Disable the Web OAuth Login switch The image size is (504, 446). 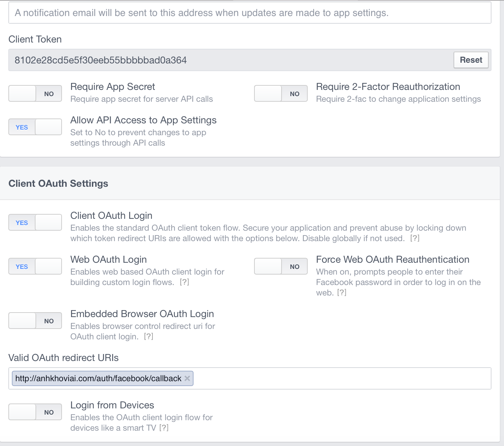pos(35,266)
